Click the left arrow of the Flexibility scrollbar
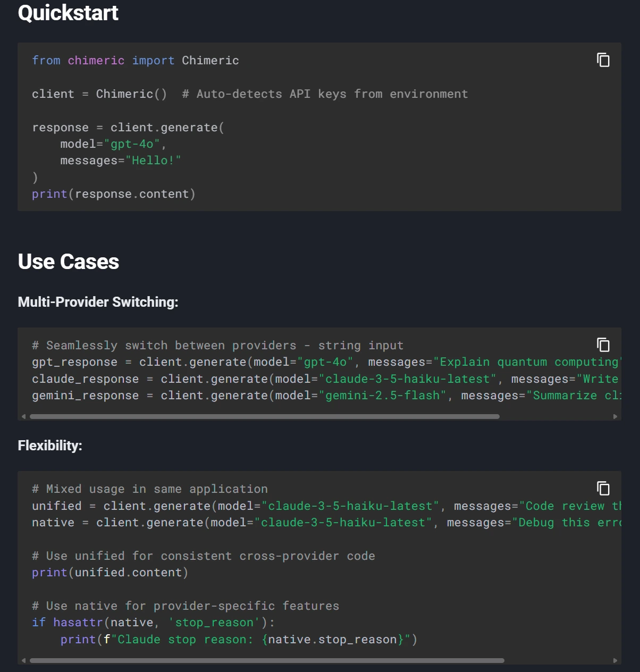This screenshot has height=672, width=640. click(x=23, y=660)
